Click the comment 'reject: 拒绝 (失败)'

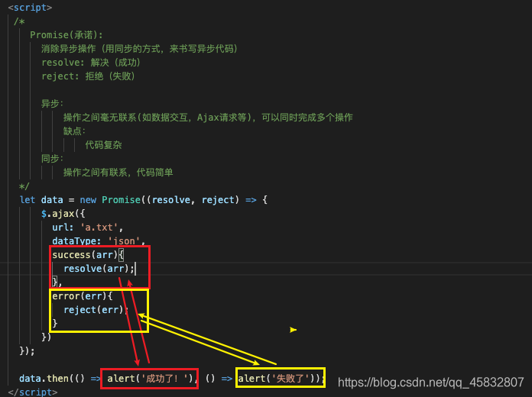88,76
